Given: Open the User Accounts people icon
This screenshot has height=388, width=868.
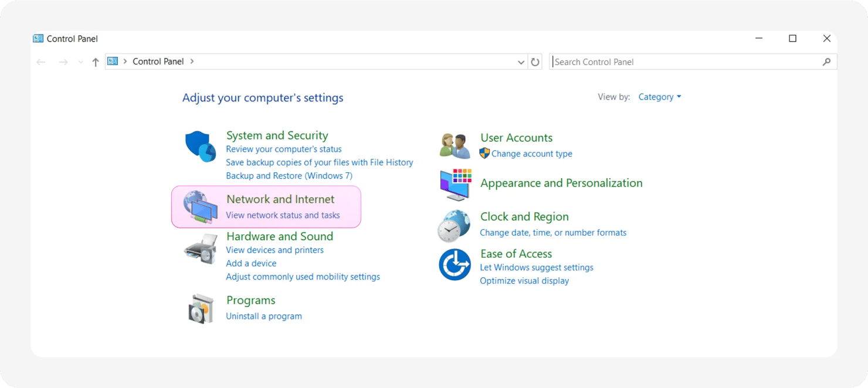Looking at the screenshot, I should (x=455, y=146).
